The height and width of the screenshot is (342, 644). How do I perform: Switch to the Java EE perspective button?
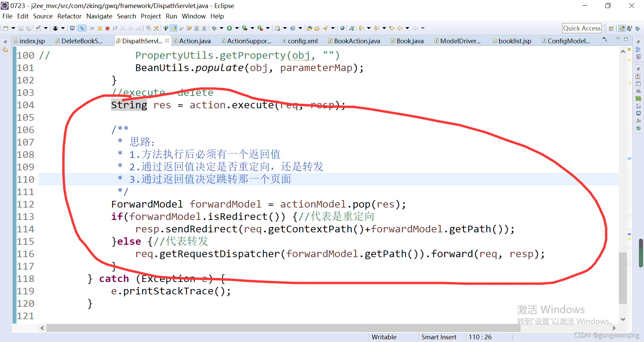tap(622, 28)
